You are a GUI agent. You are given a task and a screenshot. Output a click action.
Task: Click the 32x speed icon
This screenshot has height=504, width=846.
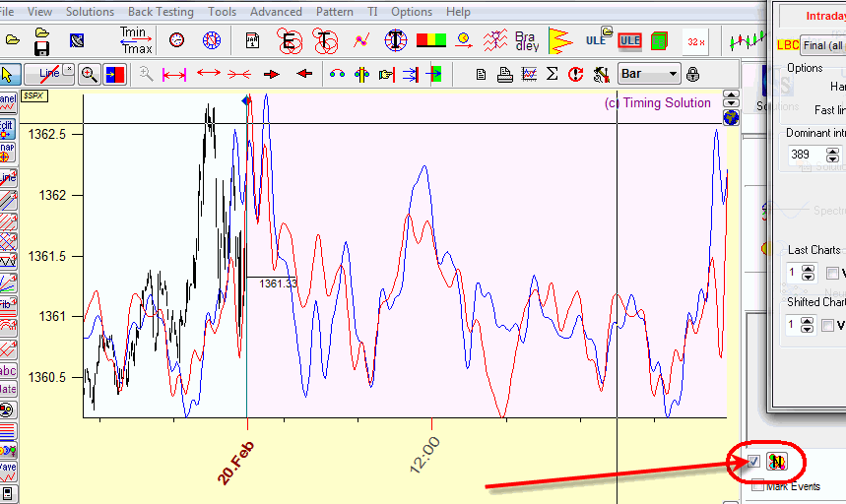click(x=695, y=40)
